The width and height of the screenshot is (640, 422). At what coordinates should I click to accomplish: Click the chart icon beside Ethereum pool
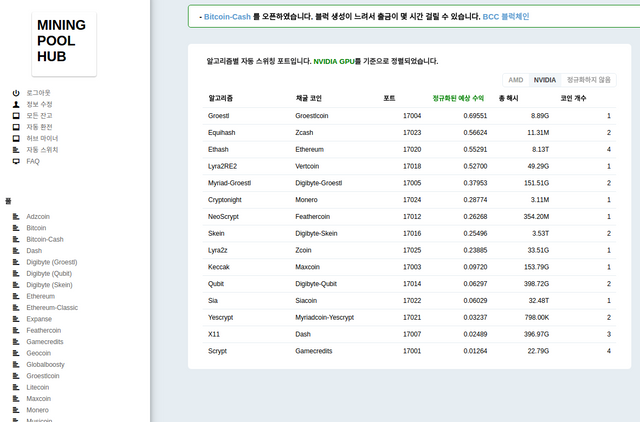(x=16, y=296)
